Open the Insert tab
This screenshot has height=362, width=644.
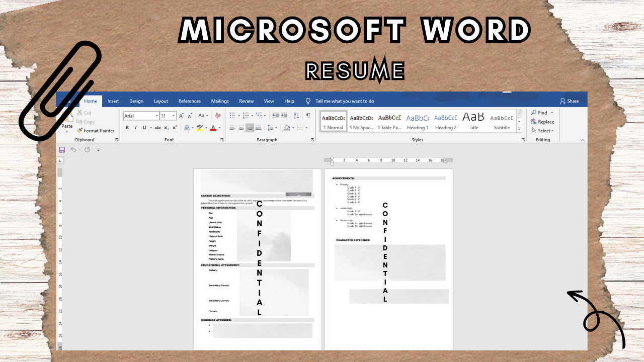pos(113,101)
